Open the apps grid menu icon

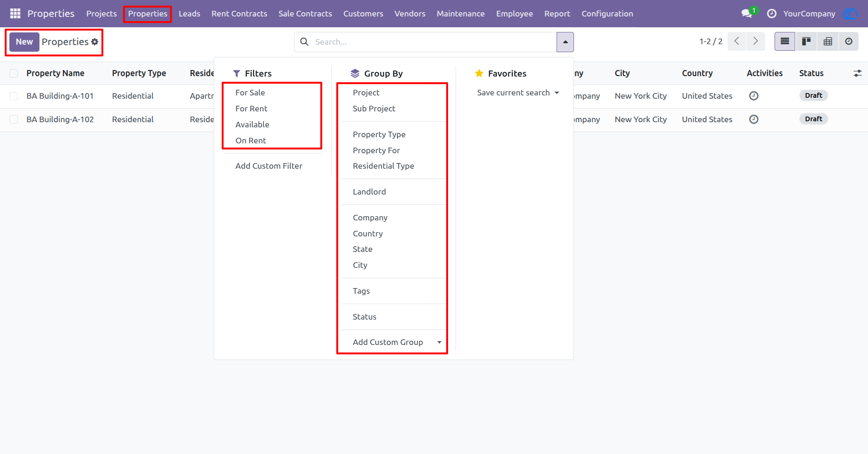click(15, 14)
